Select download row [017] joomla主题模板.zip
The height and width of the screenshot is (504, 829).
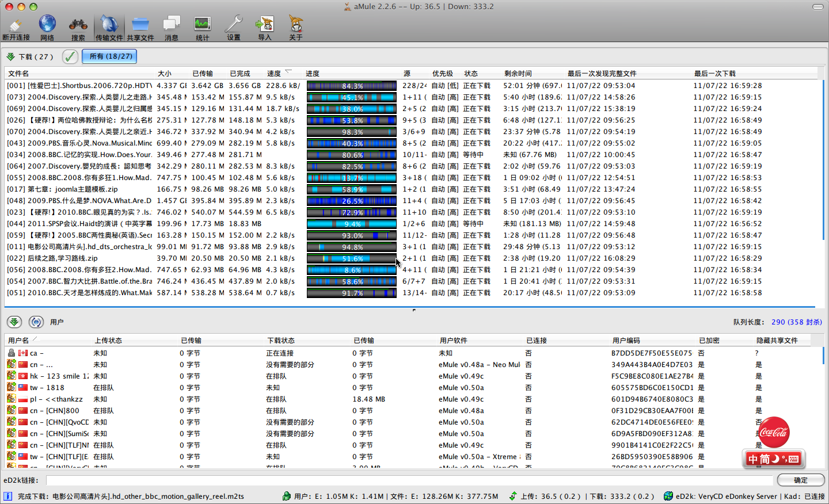(x=411, y=189)
